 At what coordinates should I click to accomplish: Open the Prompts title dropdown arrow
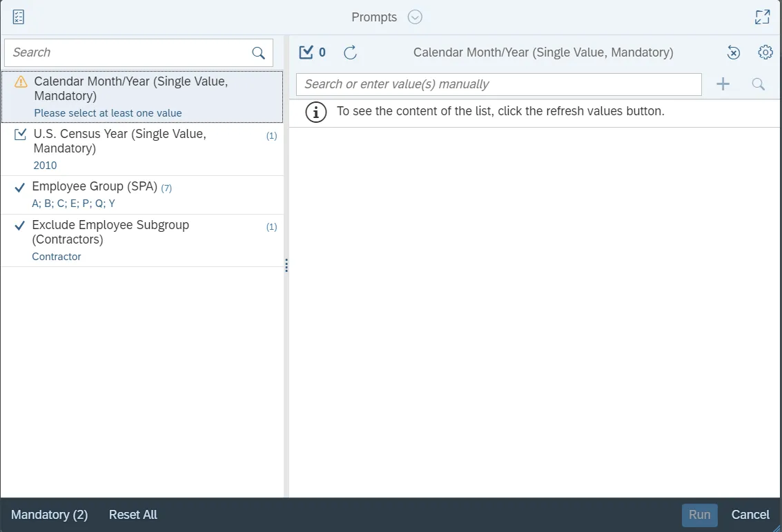click(415, 17)
